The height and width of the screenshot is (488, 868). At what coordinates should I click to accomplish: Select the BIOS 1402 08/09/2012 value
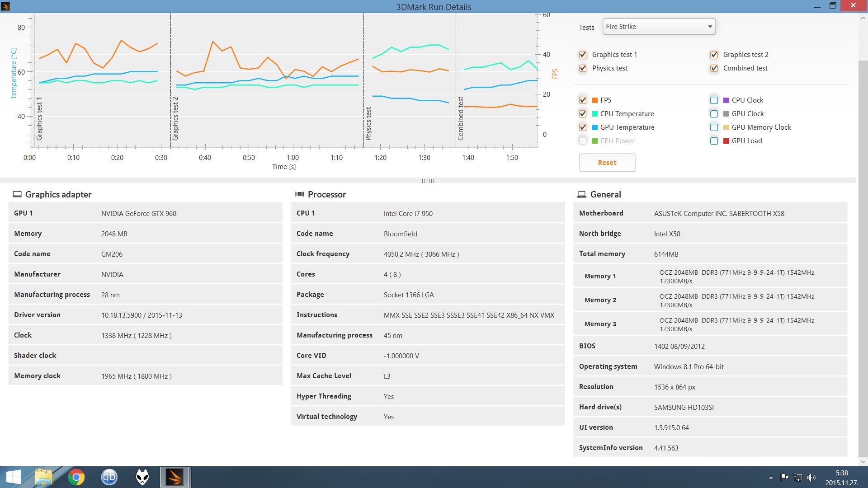point(679,347)
